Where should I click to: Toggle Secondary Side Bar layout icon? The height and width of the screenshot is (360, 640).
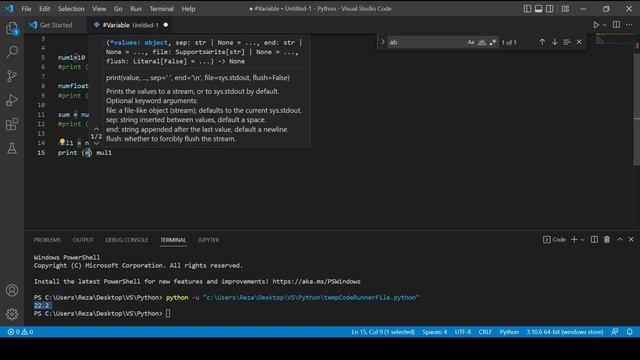coord(550,9)
